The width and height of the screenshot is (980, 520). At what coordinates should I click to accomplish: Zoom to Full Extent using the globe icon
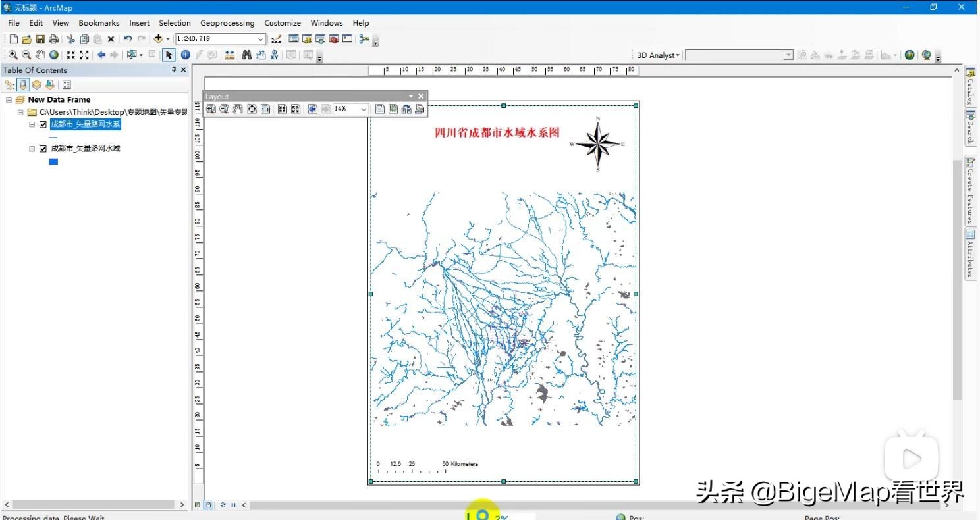point(54,55)
